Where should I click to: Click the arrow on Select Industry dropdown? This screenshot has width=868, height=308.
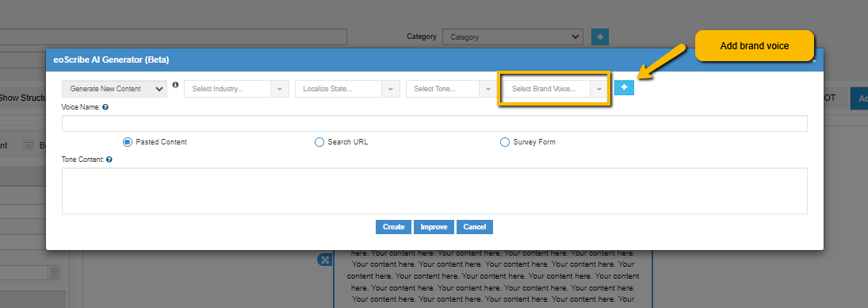[x=280, y=89]
